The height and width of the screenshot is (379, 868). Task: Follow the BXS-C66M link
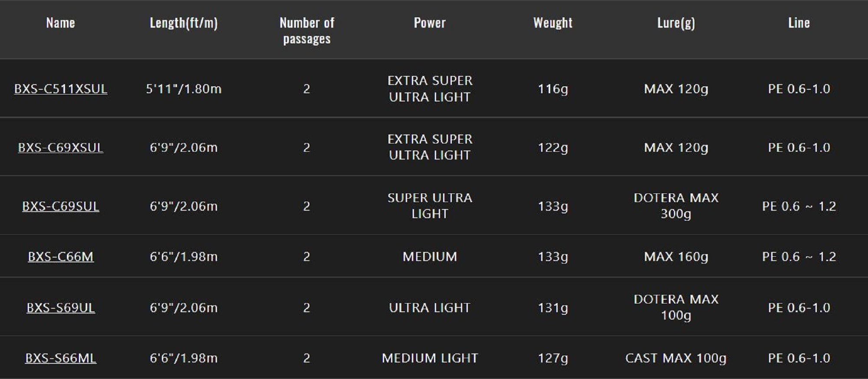pyautogui.click(x=61, y=256)
